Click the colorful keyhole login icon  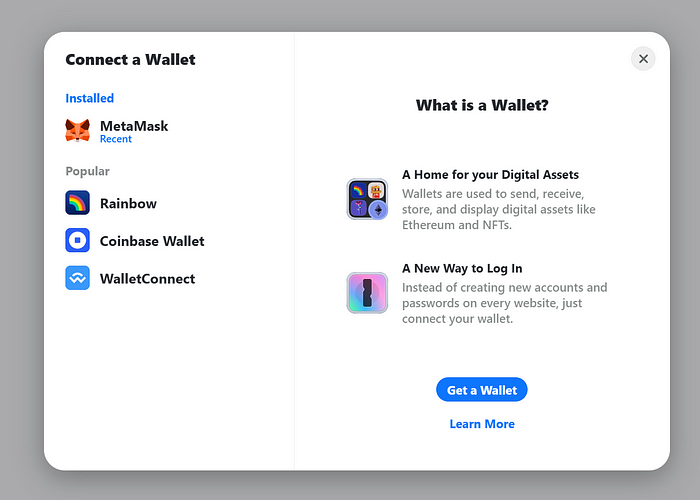pos(367,293)
